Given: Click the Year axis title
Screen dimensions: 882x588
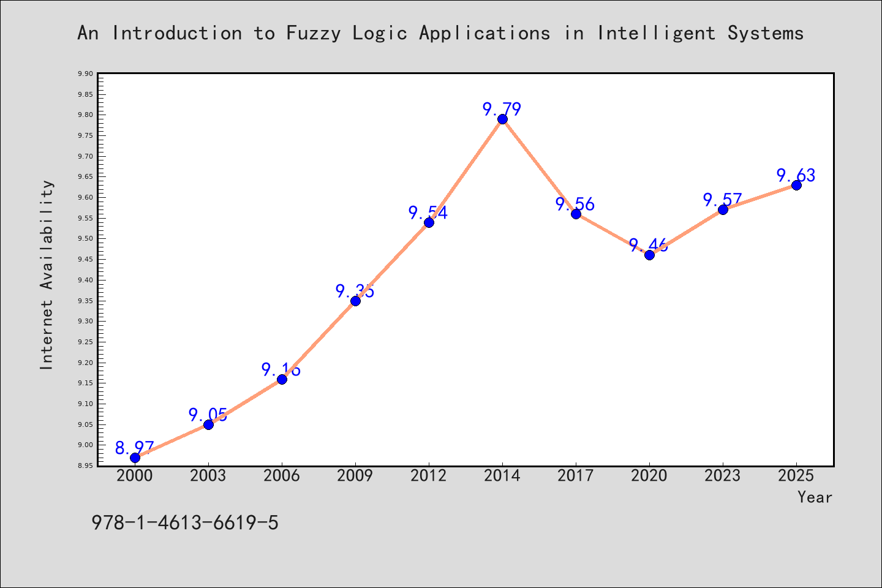Looking at the screenshot, I should (x=815, y=497).
